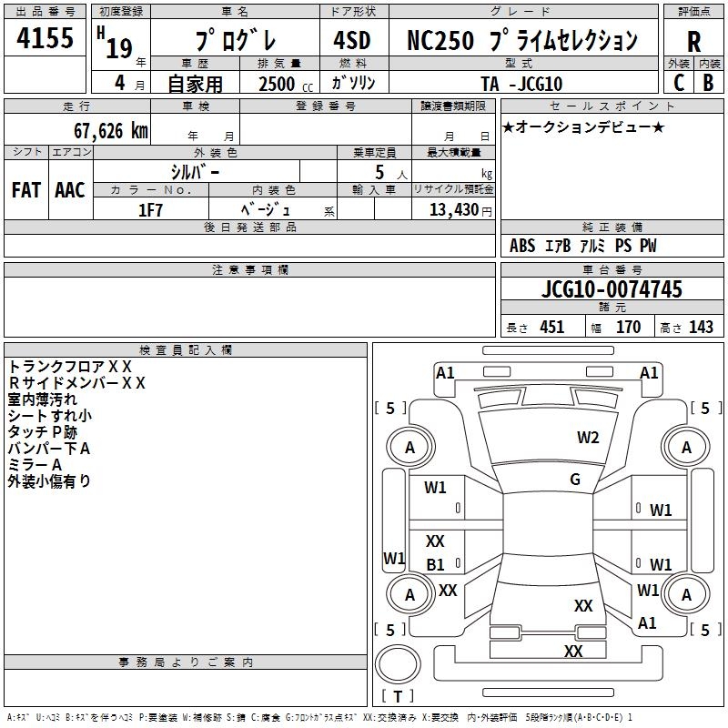Click the 諸元 header

click(612, 307)
